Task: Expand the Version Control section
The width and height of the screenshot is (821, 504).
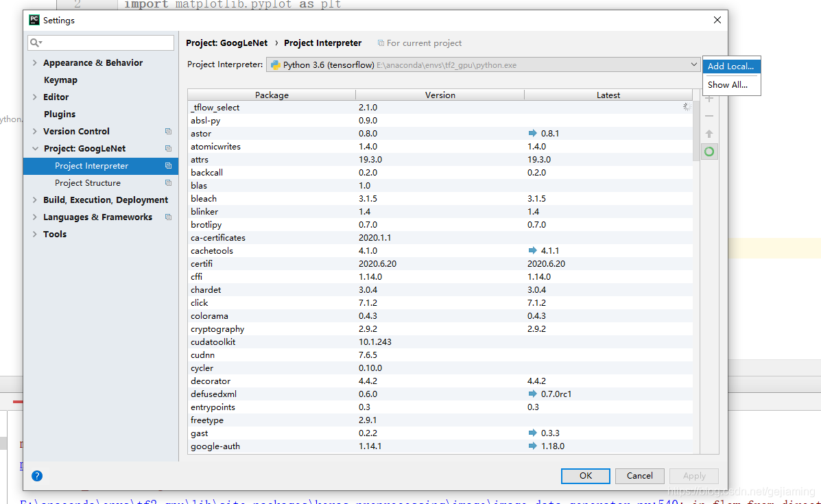Action: tap(34, 132)
